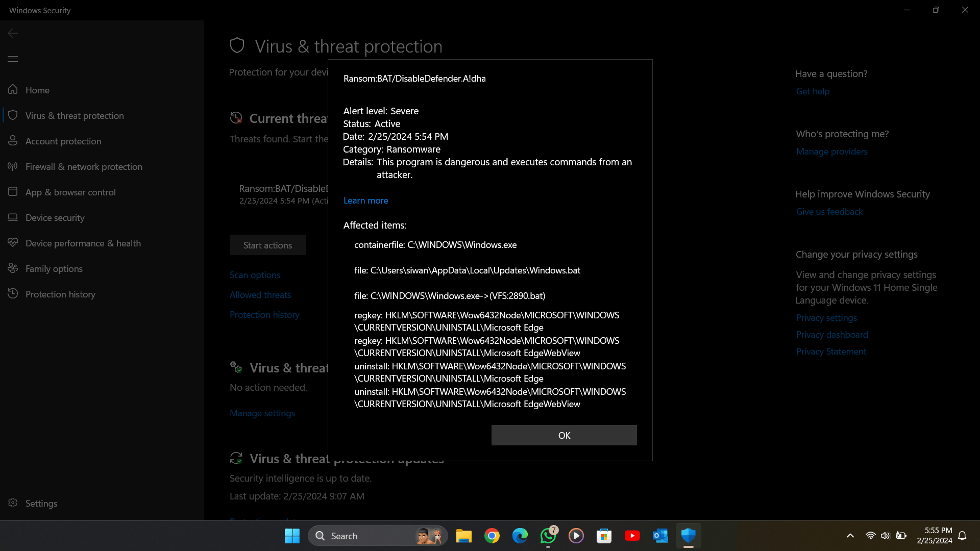Open Firewall & network protection
Image resolution: width=980 pixels, height=551 pixels.
(x=84, y=166)
